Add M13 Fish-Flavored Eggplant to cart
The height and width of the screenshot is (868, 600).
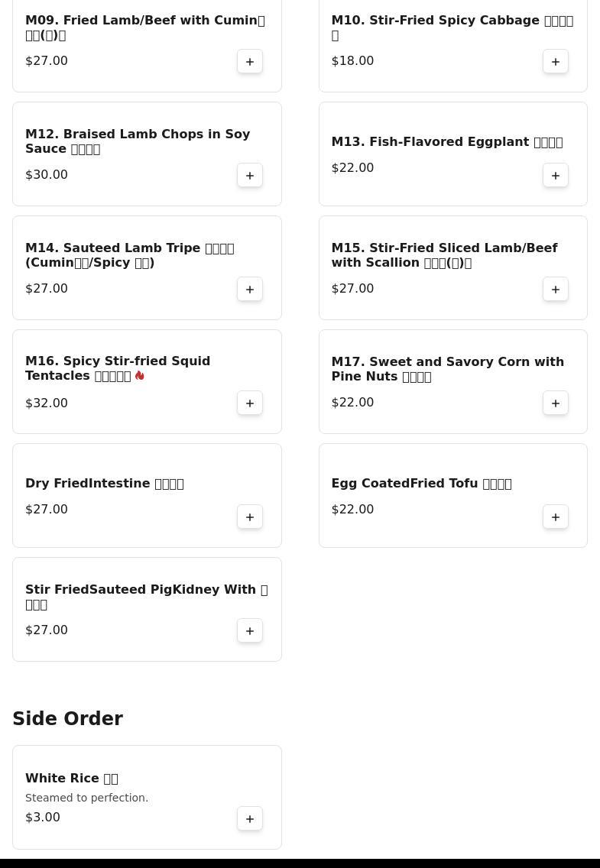(556, 175)
